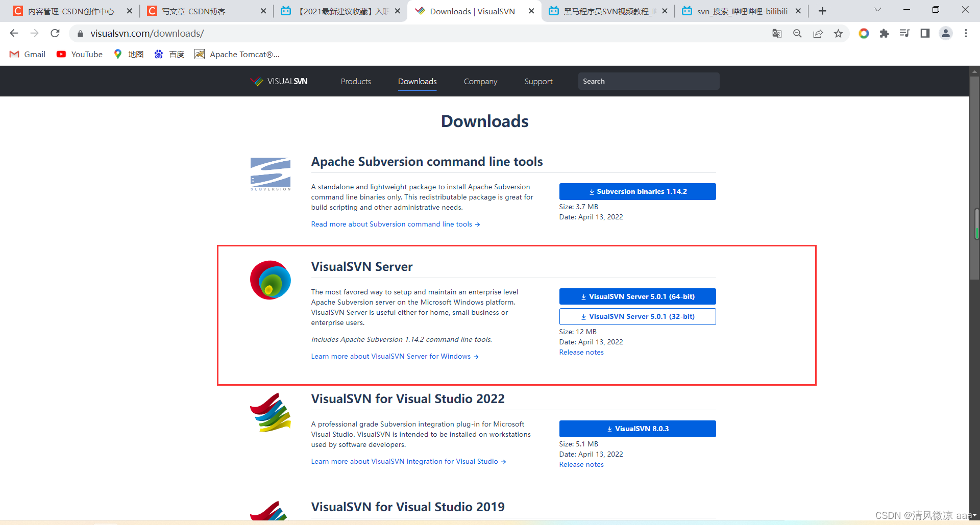Close the svn_搜索 bilibili tab
980x525 pixels.
pos(798,11)
